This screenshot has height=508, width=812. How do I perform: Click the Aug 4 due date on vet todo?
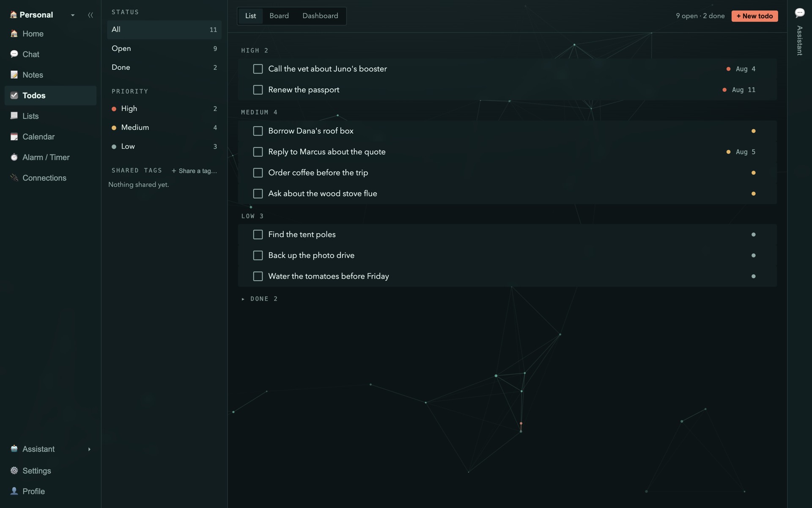click(745, 69)
